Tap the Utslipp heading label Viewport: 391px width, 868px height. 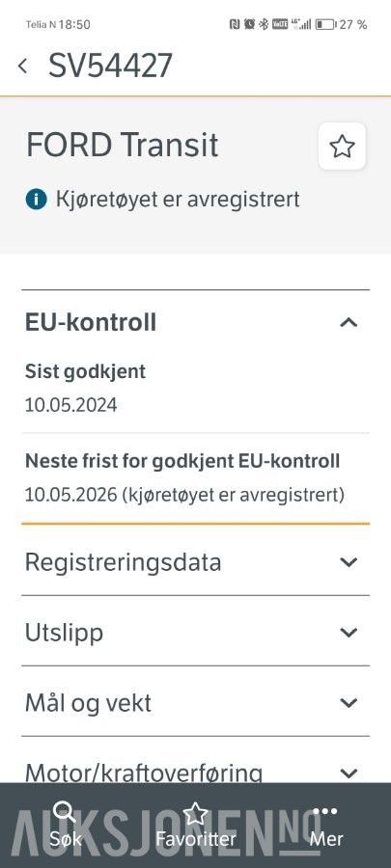[x=65, y=634]
